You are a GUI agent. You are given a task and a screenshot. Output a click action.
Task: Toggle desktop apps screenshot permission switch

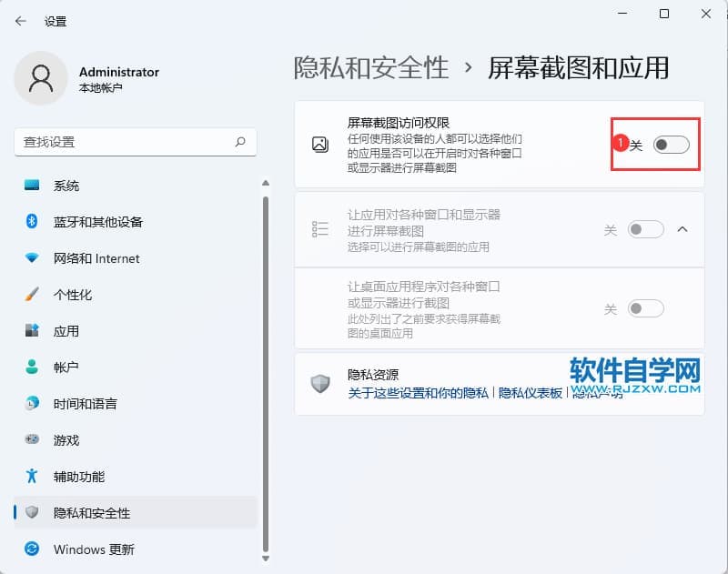click(645, 309)
